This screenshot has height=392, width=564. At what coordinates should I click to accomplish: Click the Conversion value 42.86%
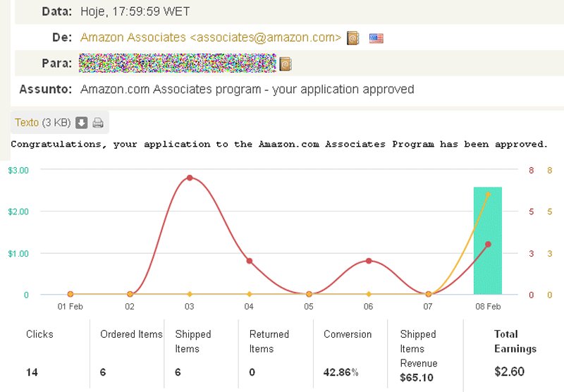(341, 372)
